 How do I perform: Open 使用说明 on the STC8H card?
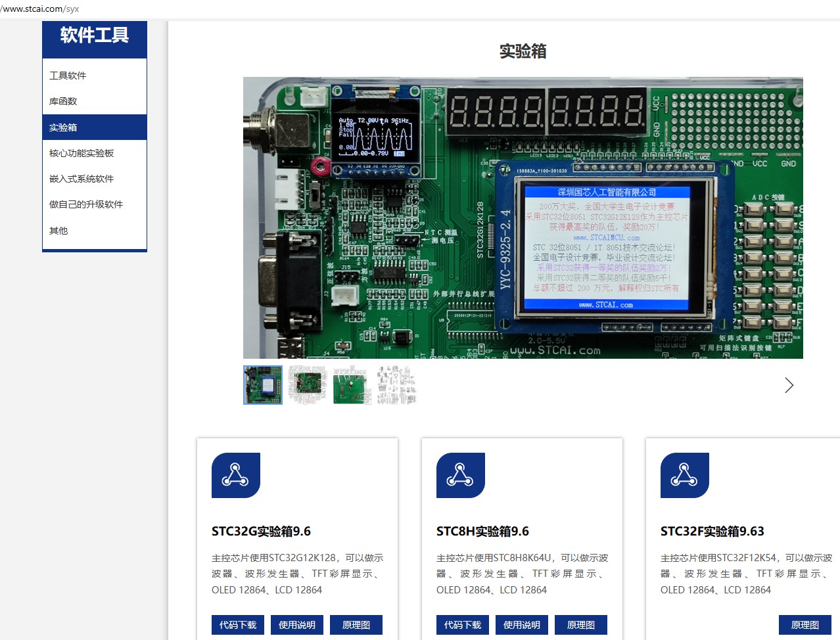tap(522, 625)
